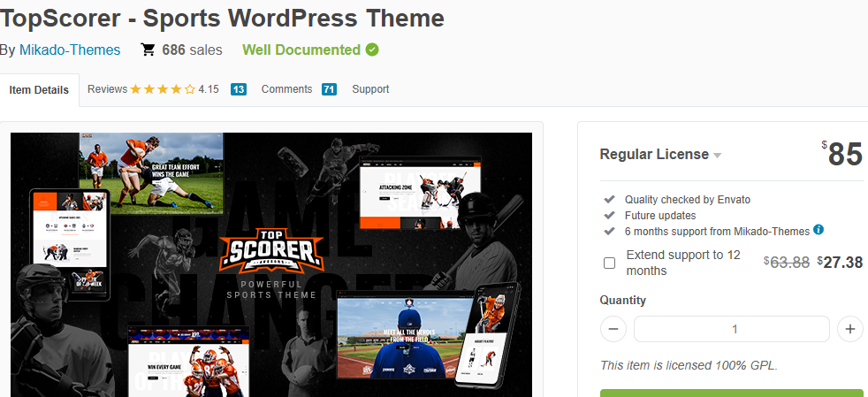Open the Mikado-Themes author link
Screen dimensions: 868x397
pyautogui.click(x=70, y=50)
